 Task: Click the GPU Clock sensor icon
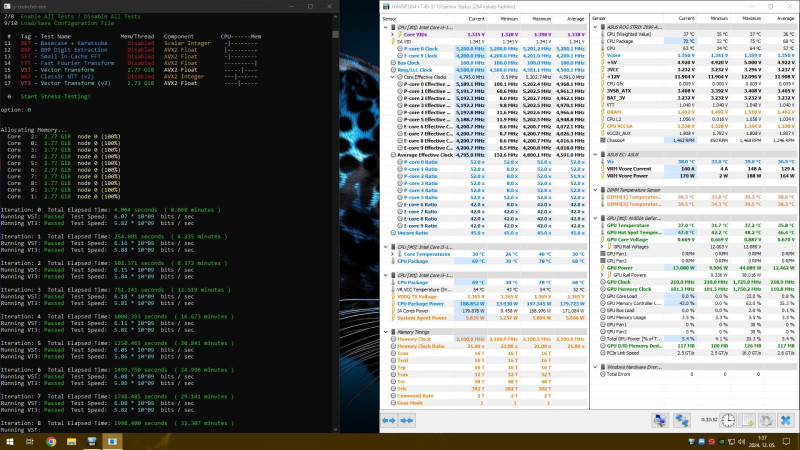click(603, 282)
